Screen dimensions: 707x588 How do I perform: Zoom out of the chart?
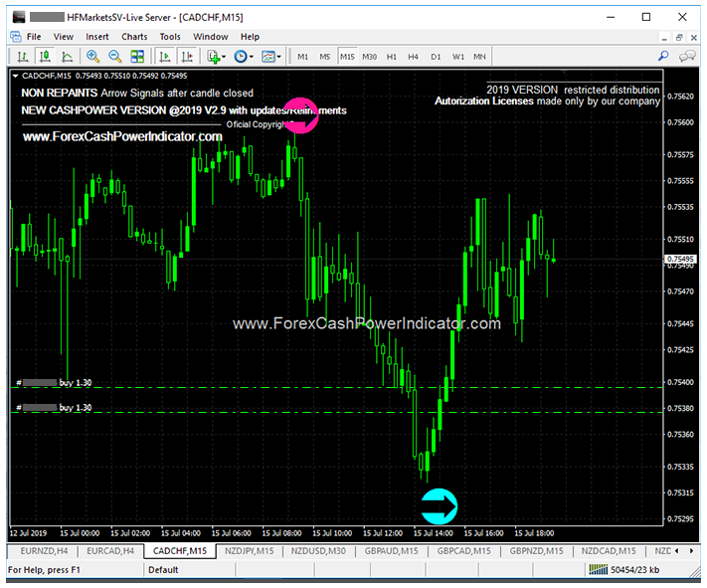115,57
